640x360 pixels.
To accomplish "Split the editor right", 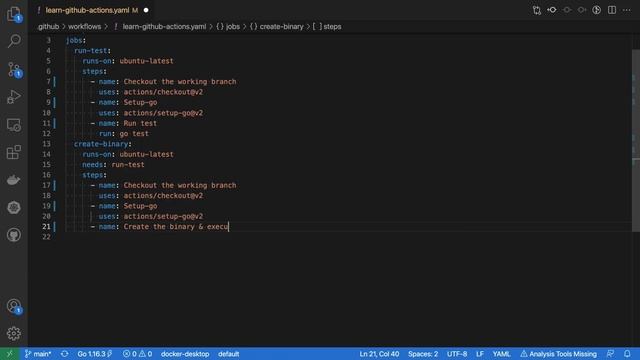I will (x=612, y=10).
